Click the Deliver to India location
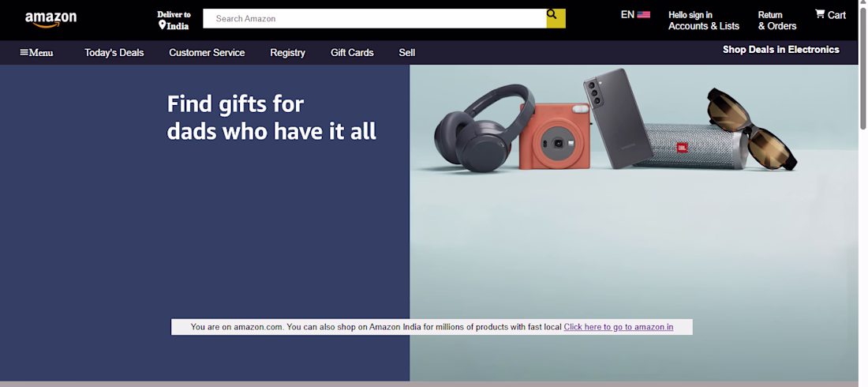The width and height of the screenshot is (868, 387). [174, 21]
